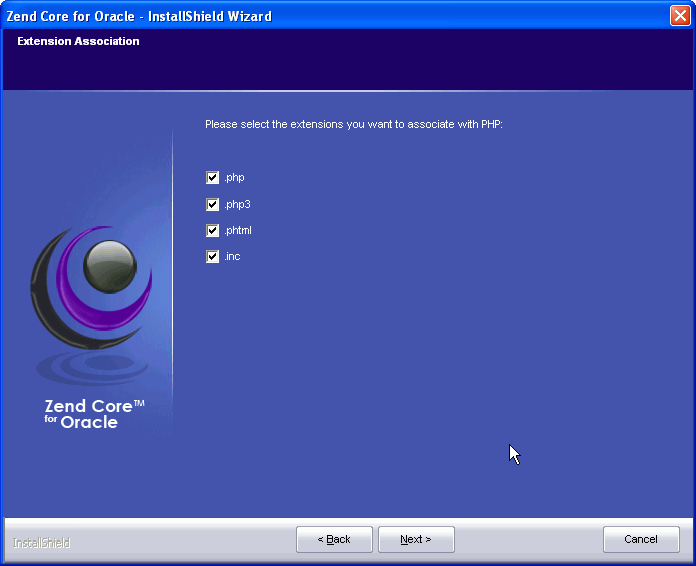The width and height of the screenshot is (696, 566).
Task: Click the window title bar text
Action: (x=139, y=16)
